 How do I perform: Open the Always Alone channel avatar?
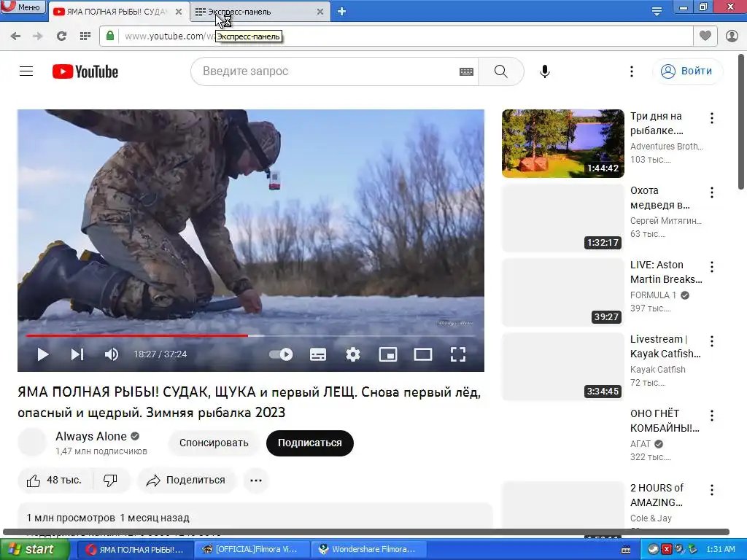point(32,443)
